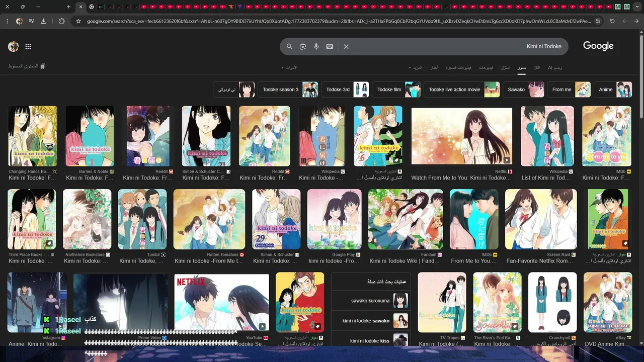Open the Google logo homepage link
The image size is (644, 362).
pos(598,46)
